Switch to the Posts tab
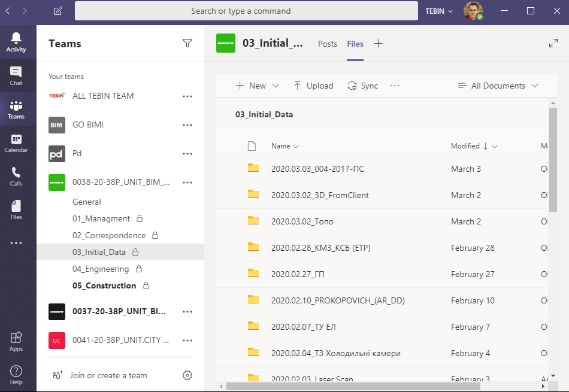 (x=328, y=43)
